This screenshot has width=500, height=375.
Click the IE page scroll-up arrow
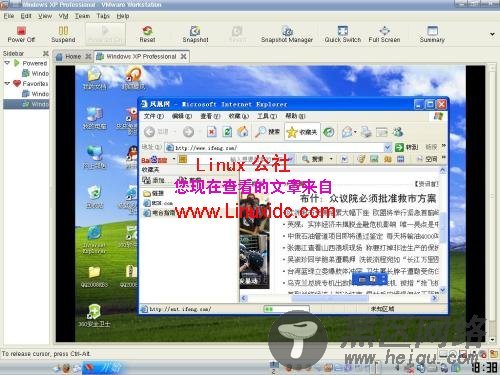(443, 171)
